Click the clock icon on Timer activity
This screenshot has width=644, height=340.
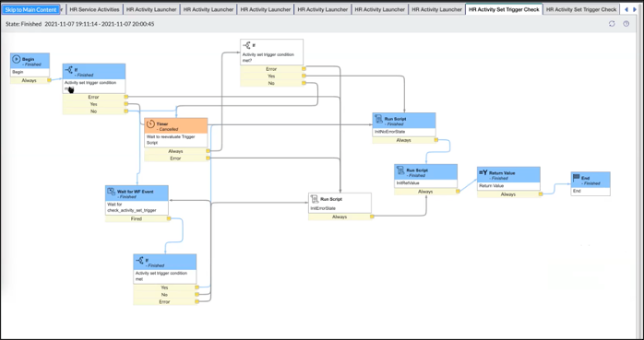pyautogui.click(x=150, y=123)
